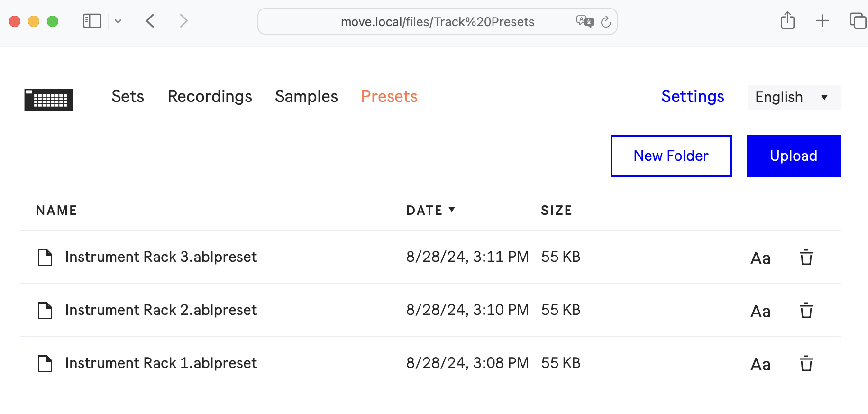
Task: Expand sidebar options chevron menu
Action: pyautogui.click(x=118, y=21)
